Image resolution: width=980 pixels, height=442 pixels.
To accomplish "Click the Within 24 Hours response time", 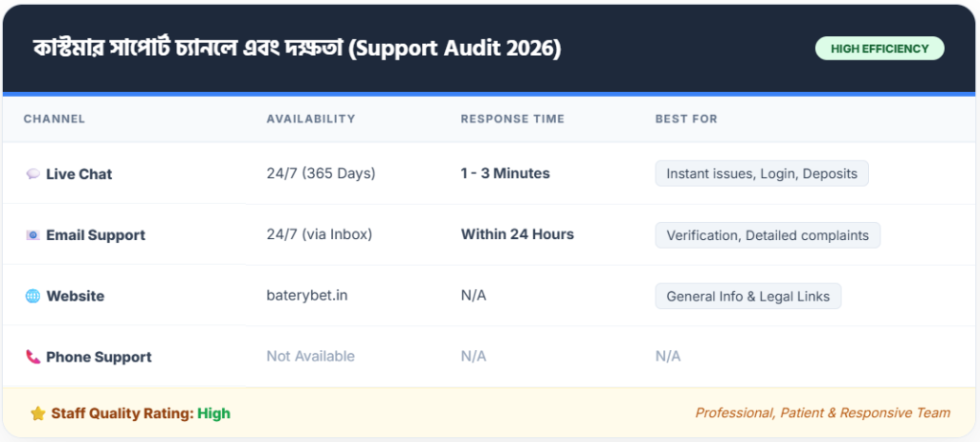I will coord(517,234).
